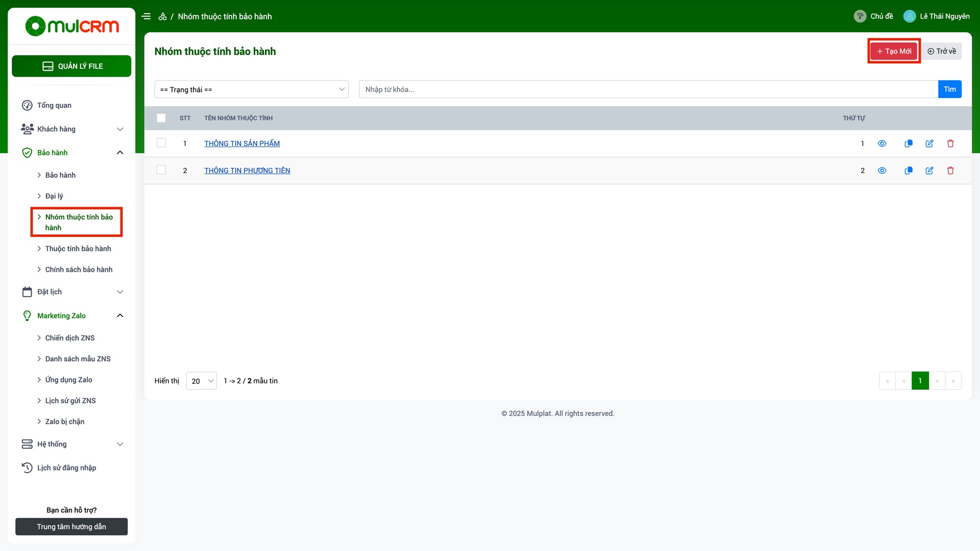Edit the THÔNG TIN SẢN PHẨM row
Viewport: 980px width, 551px height.
click(x=929, y=143)
